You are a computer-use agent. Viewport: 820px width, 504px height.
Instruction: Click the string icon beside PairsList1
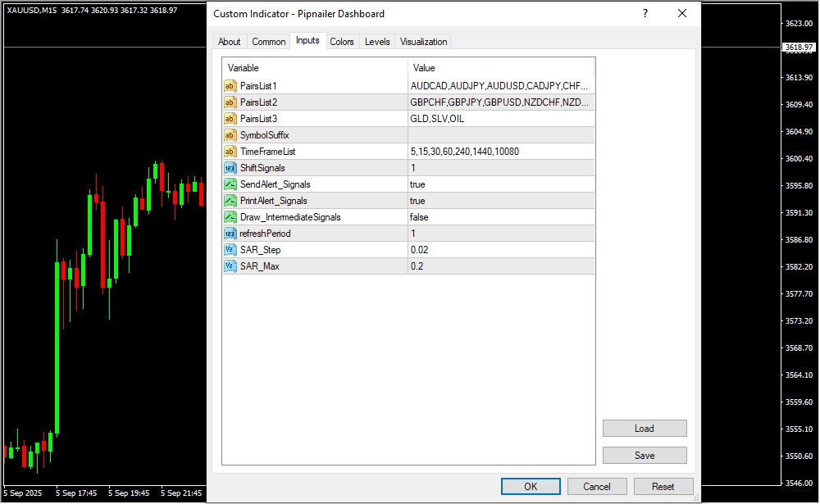230,86
